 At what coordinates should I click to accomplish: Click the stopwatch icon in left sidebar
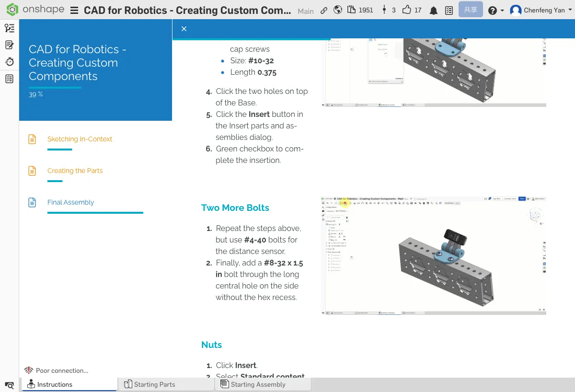click(x=9, y=62)
